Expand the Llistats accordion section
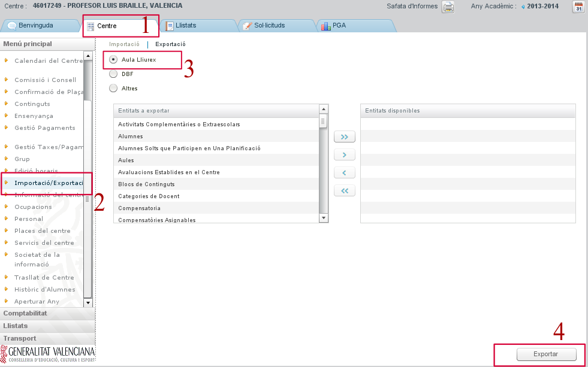Image resolution: width=588 pixels, height=367 pixels. pos(16,326)
